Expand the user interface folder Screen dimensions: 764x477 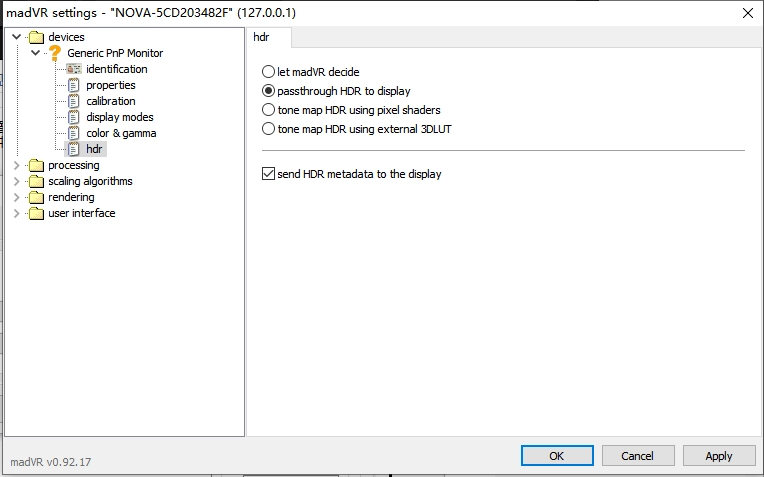(x=17, y=213)
